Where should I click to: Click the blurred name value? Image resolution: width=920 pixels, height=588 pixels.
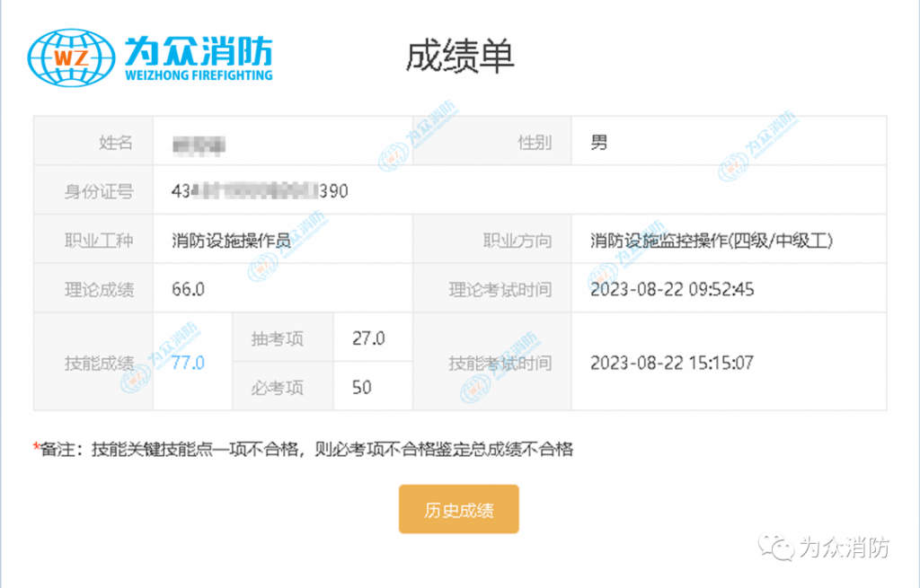(x=199, y=145)
